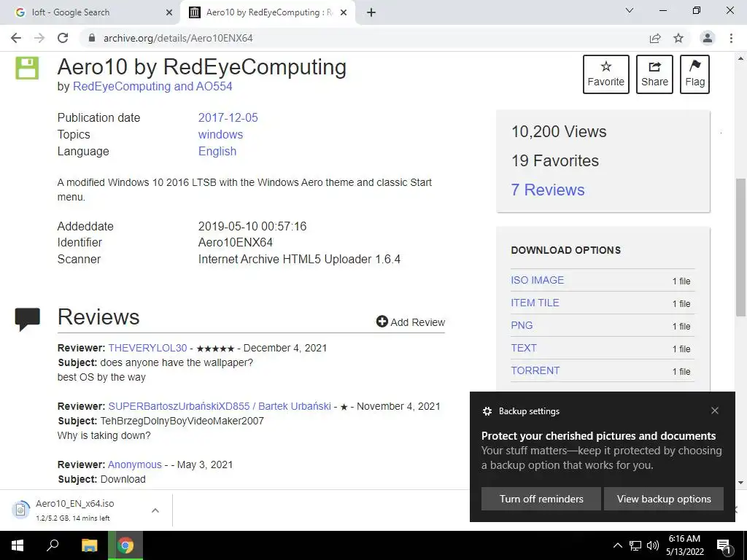The image size is (747, 560).
Task: Download the ISO IMAGE file
Action: [x=537, y=280]
